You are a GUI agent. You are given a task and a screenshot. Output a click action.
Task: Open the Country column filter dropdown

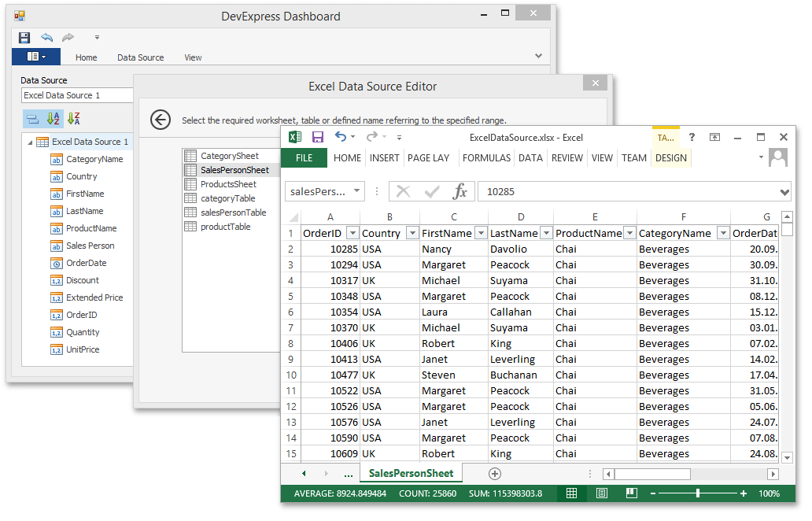click(412, 233)
